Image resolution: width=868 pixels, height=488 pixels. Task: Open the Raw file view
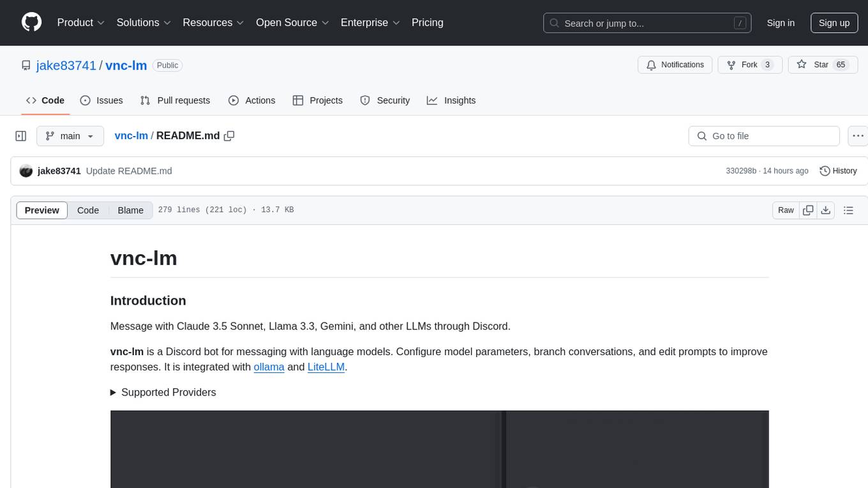[x=786, y=210]
